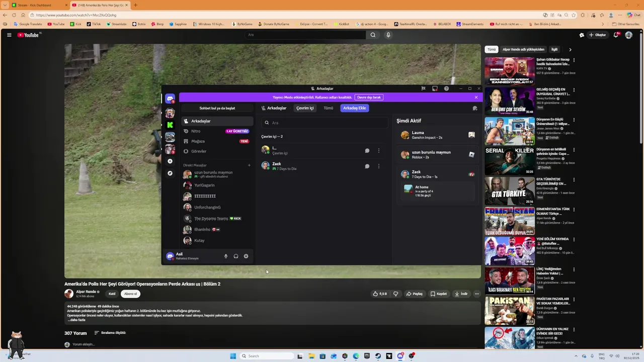The height and width of the screenshot is (362, 644).
Task: Open DM with UnforchanginG
Action: pos(217,208)
